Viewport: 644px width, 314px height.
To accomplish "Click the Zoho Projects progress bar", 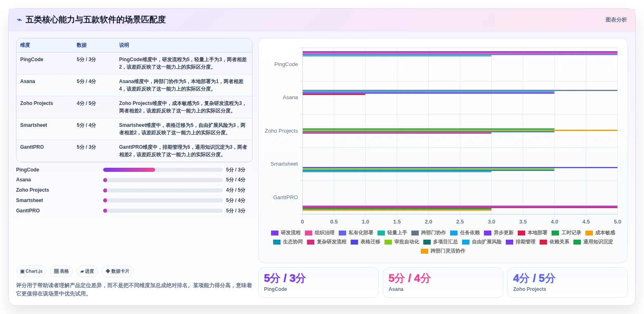I will [163, 190].
